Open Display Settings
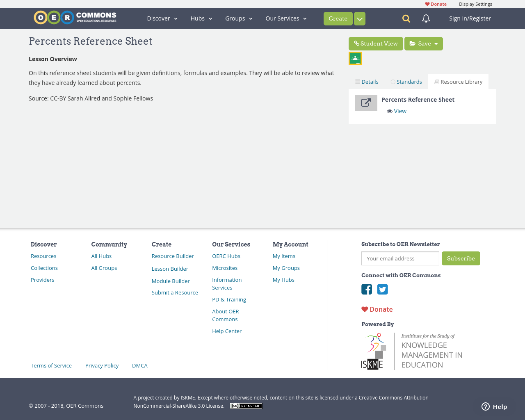 click(475, 4)
